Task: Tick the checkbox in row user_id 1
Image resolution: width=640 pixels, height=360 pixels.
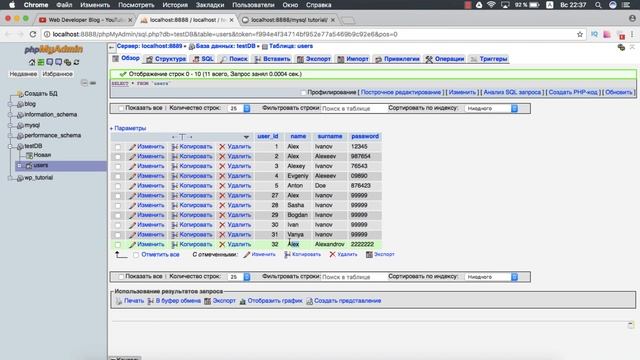Action: point(118,147)
